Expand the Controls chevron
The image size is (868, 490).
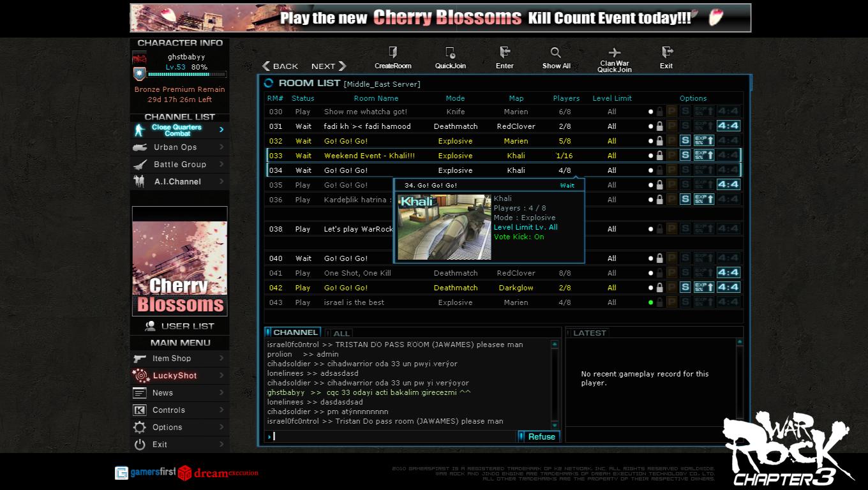(x=221, y=410)
